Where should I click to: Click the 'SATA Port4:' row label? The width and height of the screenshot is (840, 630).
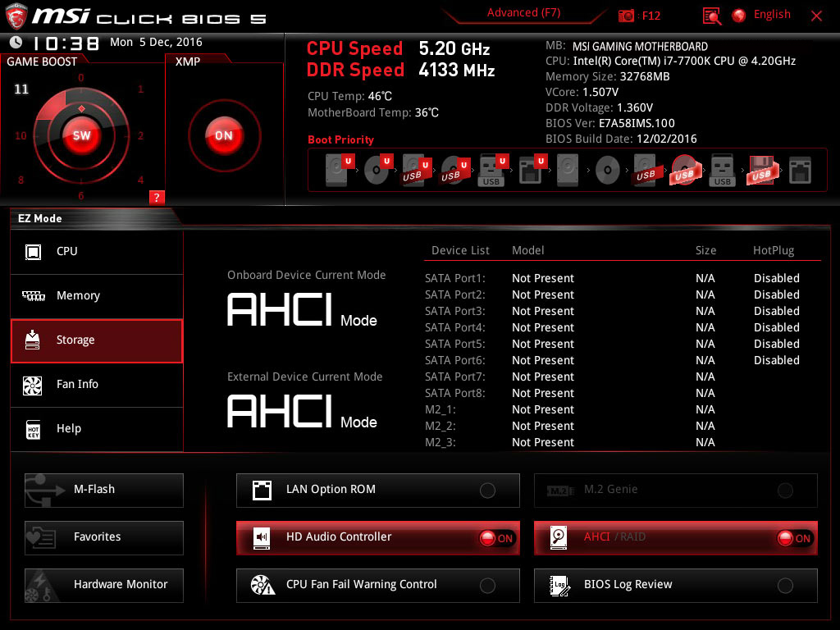[454, 327]
